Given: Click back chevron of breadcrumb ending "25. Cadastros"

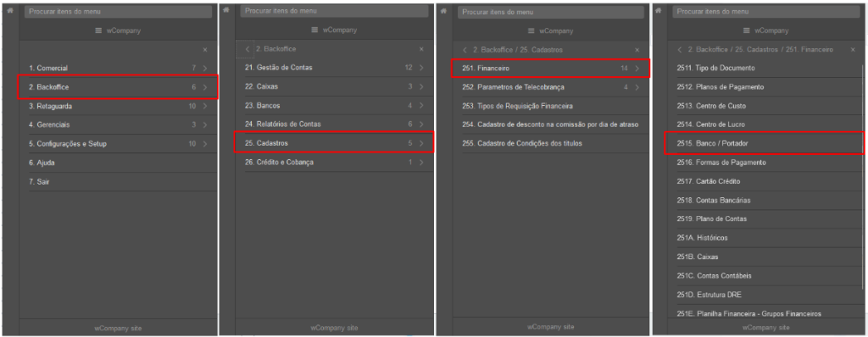Looking at the screenshot, I should click(x=465, y=50).
